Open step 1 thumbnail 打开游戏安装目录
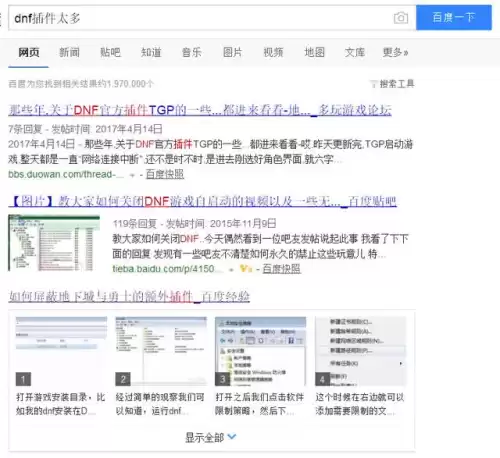The image size is (500, 458). 61,351
